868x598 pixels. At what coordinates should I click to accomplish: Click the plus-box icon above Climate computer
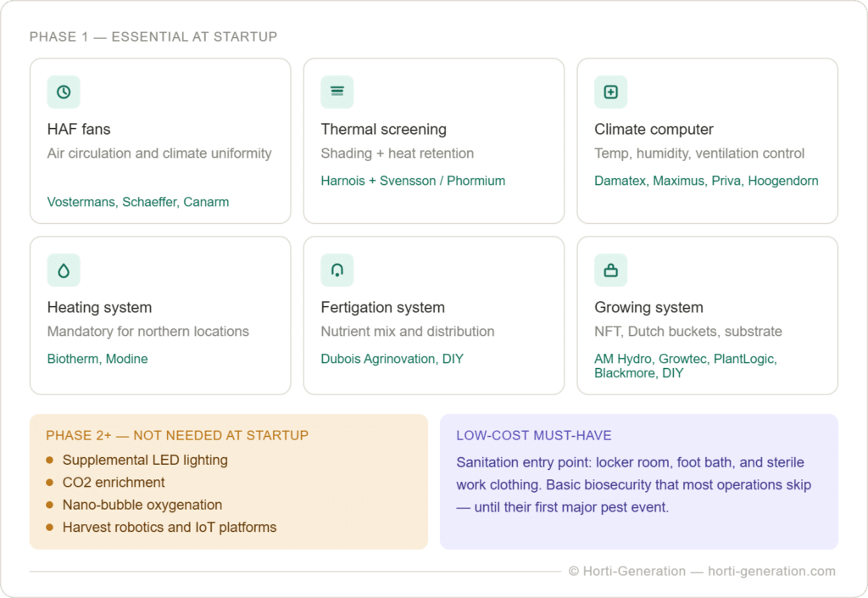pos(610,92)
